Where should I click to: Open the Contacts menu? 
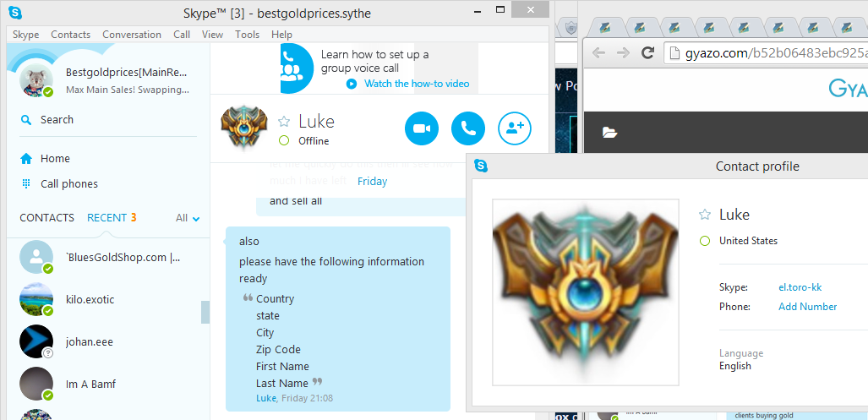[x=70, y=35]
